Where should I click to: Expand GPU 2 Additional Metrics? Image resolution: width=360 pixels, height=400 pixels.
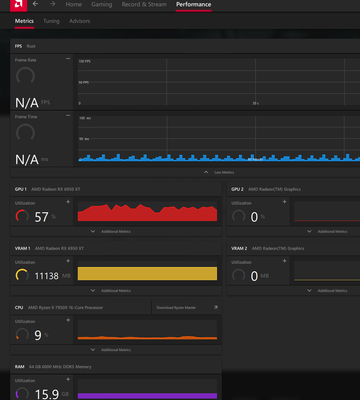click(327, 231)
